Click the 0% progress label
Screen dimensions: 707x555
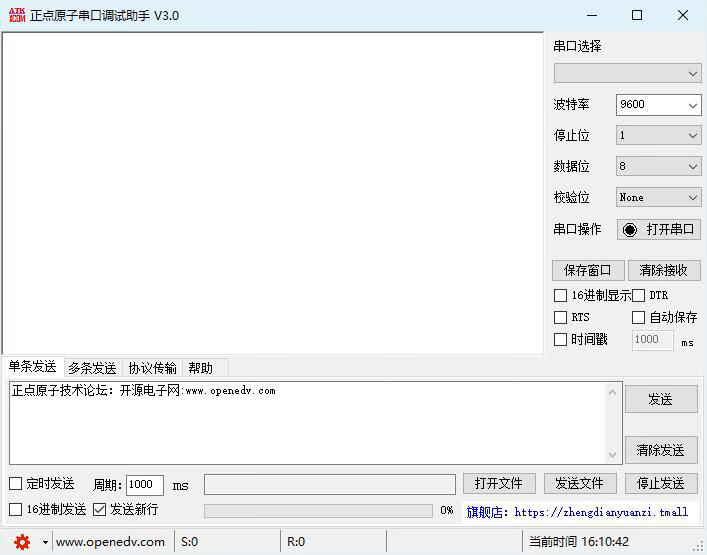point(447,510)
